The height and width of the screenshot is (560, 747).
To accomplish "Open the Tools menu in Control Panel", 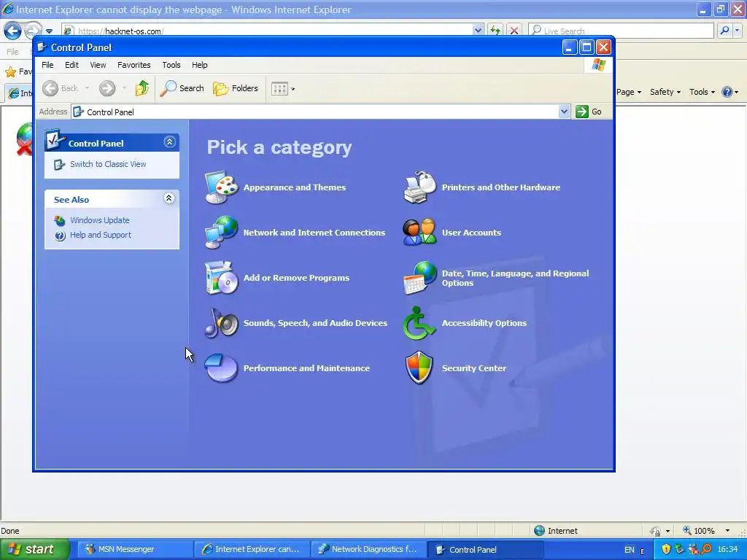I will [x=171, y=65].
